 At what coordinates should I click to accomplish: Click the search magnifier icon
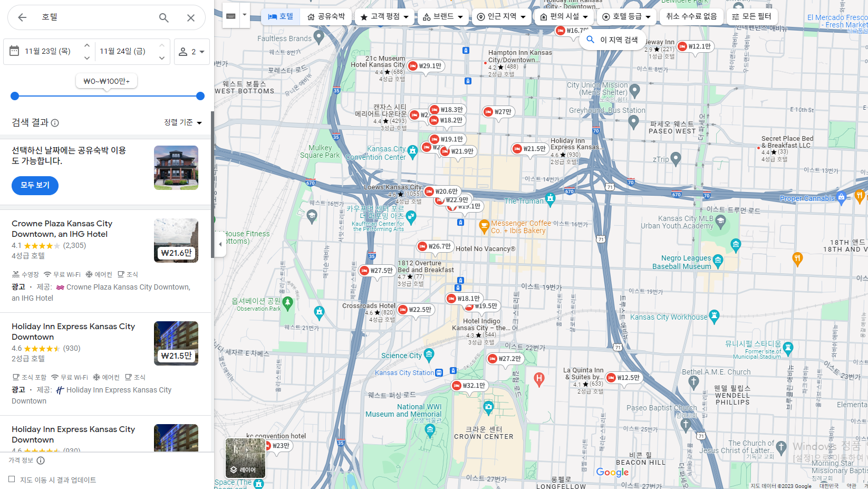[164, 17]
